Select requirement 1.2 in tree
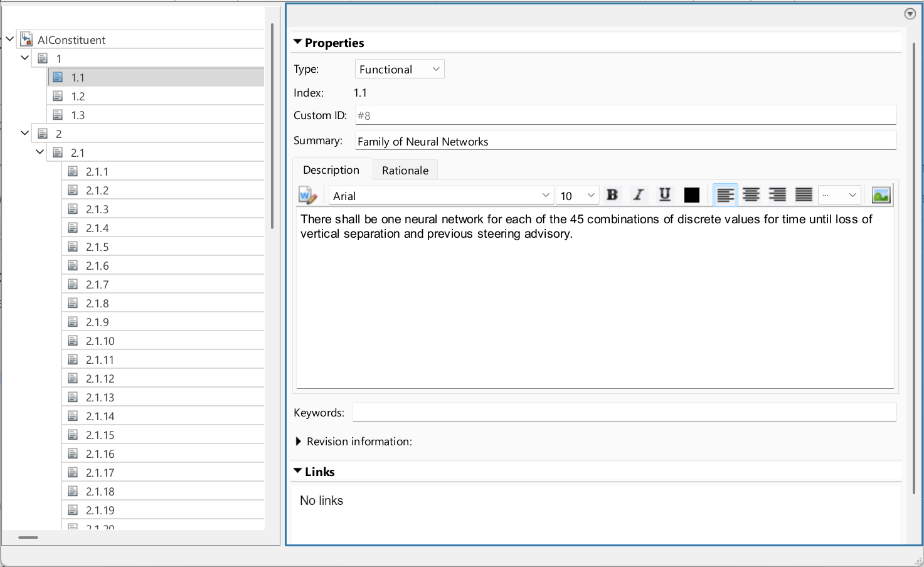924x567 pixels. click(x=156, y=96)
